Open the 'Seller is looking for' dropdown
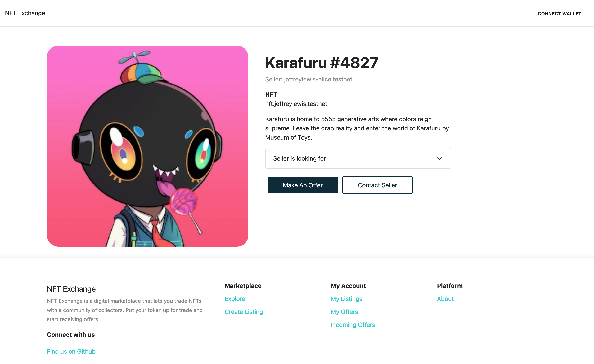The image size is (594, 364). click(x=358, y=158)
